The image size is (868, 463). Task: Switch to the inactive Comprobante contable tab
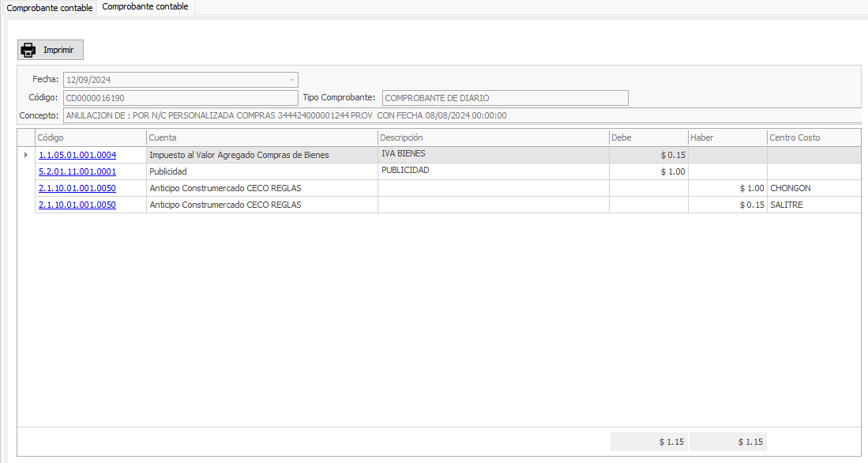point(49,8)
